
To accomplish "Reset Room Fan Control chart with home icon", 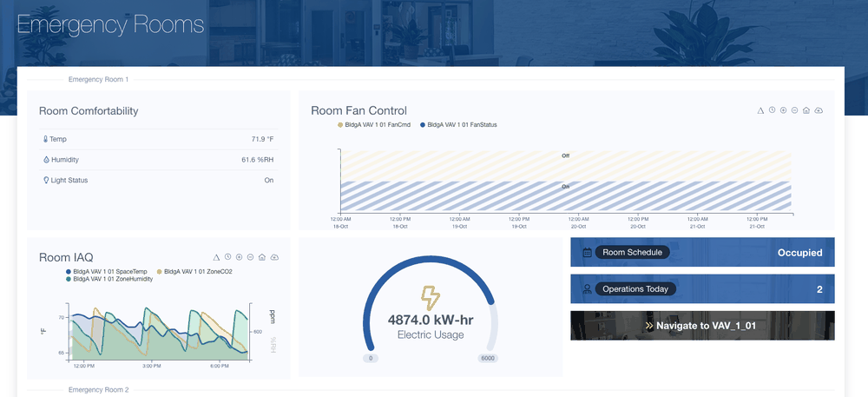I will [x=806, y=110].
